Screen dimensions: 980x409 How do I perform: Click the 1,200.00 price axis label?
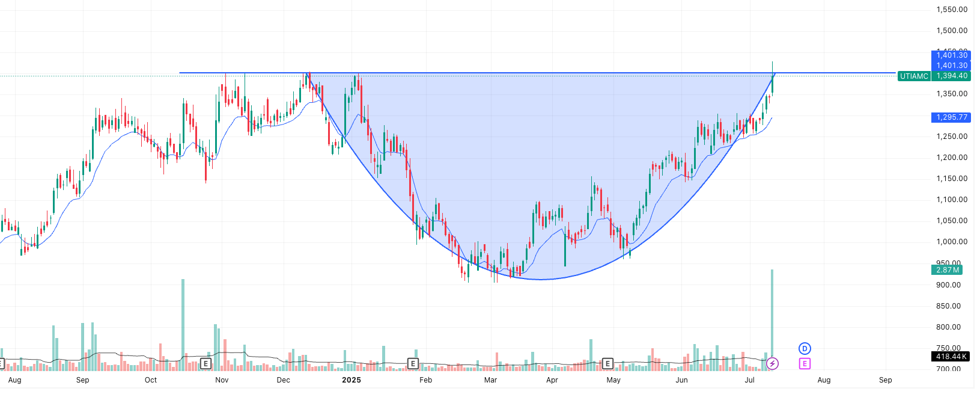click(952, 158)
